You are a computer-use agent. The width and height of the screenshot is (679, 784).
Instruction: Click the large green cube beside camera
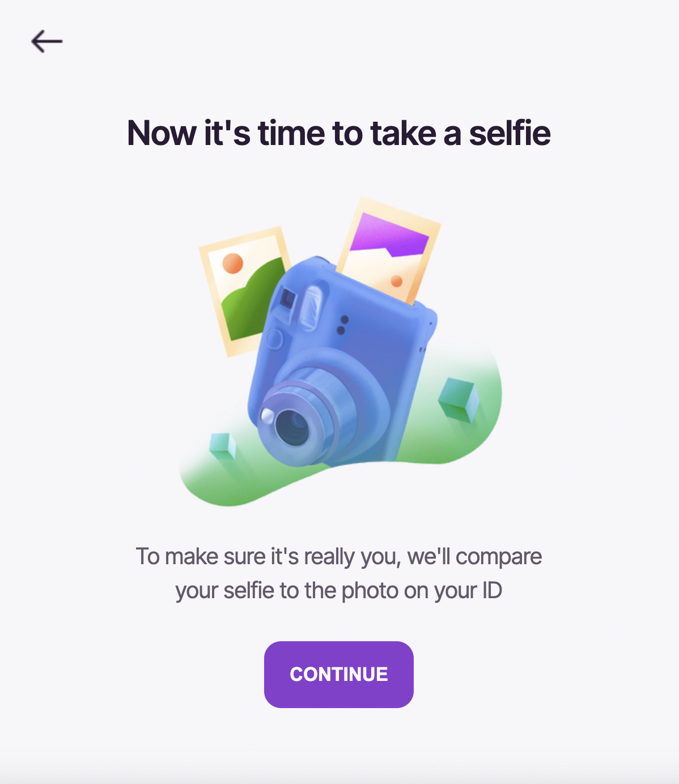pos(459,399)
